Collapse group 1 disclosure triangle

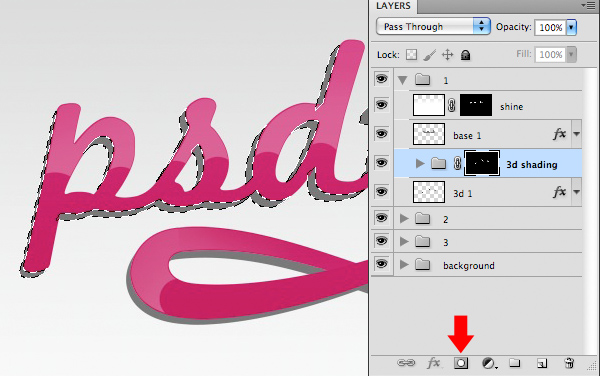click(x=402, y=80)
